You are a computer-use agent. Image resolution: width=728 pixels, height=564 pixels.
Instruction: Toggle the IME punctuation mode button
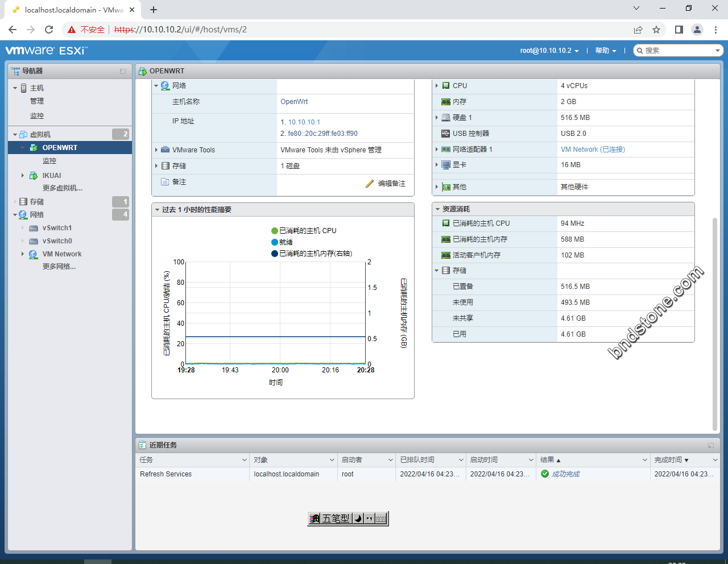(x=369, y=519)
